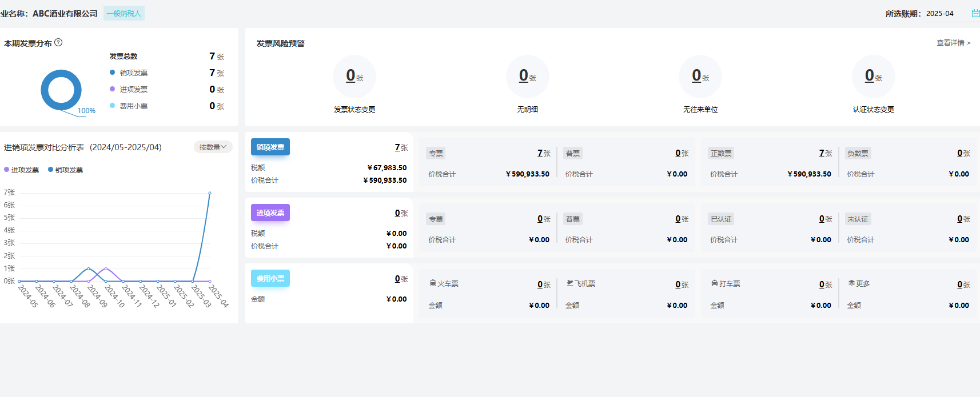Toggle 销项发票 series in chart legend
The image size is (980, 397).
pyautogui.click(x=65, y=170)
